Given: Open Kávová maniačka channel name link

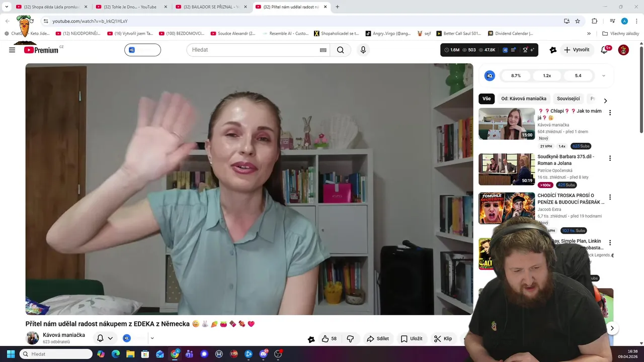Looking at the screenshot, I should point(64,335).
